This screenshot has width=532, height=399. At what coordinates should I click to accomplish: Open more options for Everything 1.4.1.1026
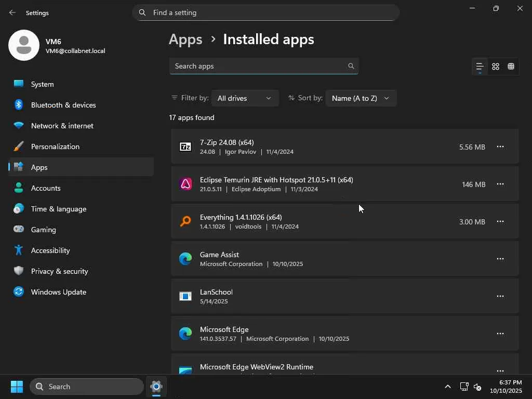click(x=500, y=222)
